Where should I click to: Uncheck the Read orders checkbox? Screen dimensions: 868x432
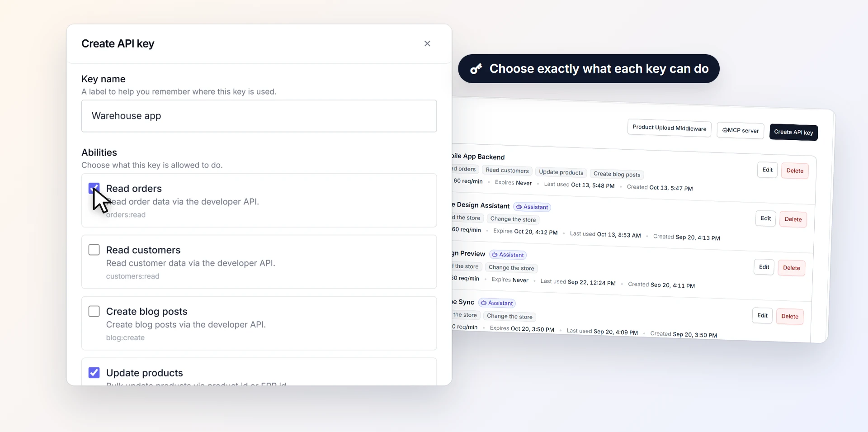pyautogui.click(x=94, y=188)
